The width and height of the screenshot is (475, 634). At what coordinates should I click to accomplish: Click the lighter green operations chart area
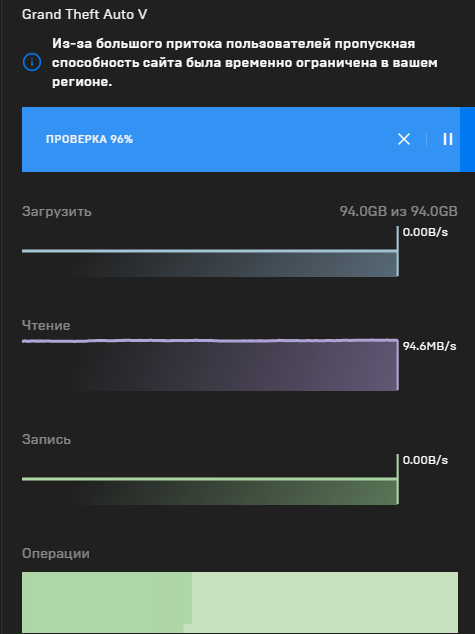(x=325, y=602)
